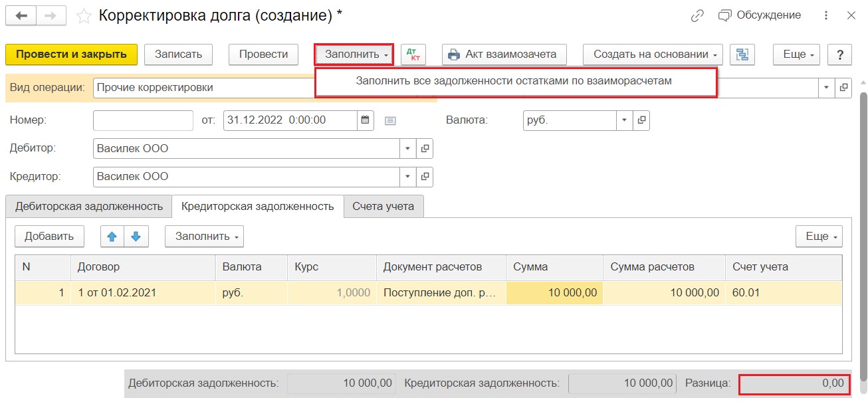Choose Заполнить все задолженности остатками по взаиморасчетам
This screenshot has height=402, width=868.
tap(514, 81)
